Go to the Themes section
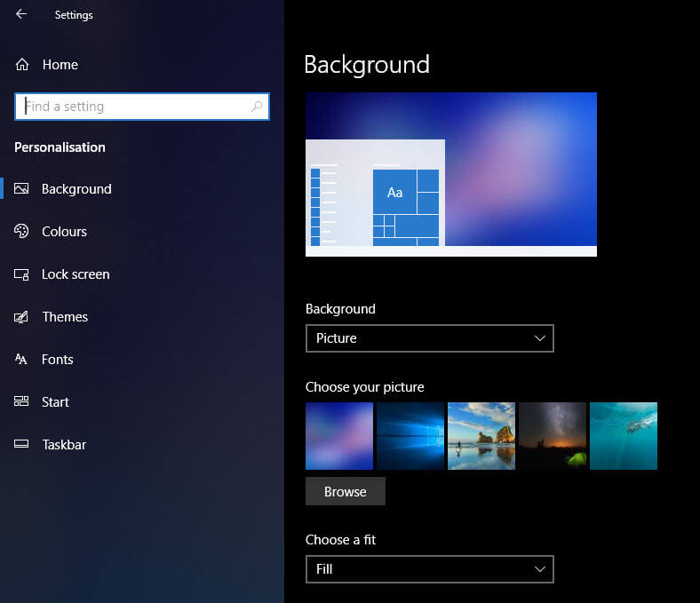The image size is (700, 603). coord(65,317)
